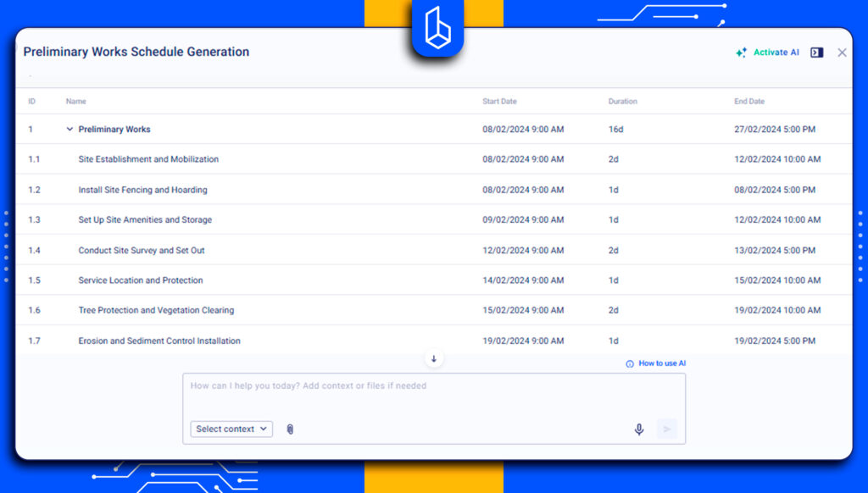Screen dimensions: 868x493
Task: Click end date 08/02/2024 5:00 PM
Action: click(775, 189)
